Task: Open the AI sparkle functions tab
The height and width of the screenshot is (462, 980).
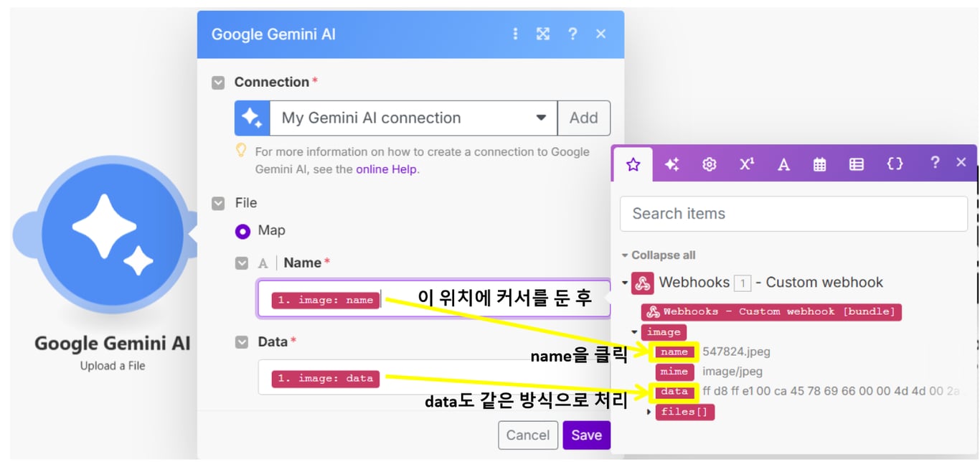Action: pyautogui.click(x=672, y=164)
